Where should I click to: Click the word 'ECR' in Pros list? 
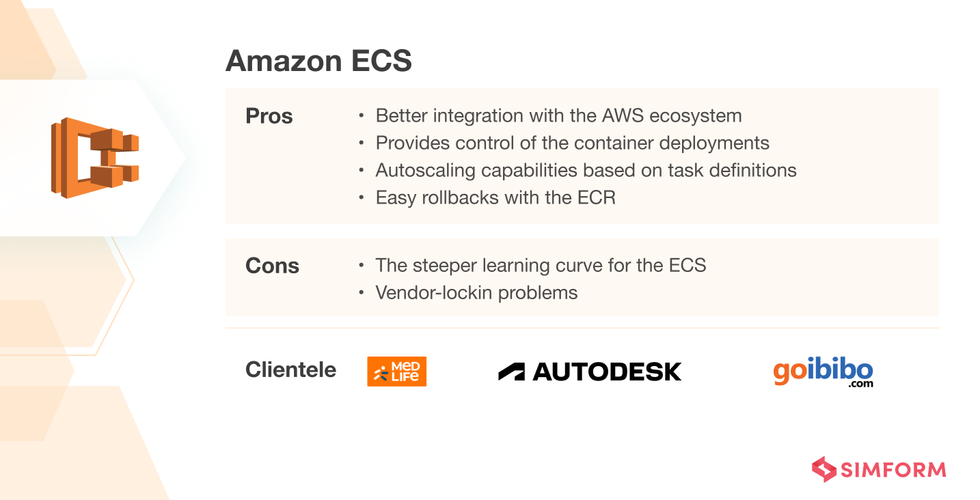597,198
